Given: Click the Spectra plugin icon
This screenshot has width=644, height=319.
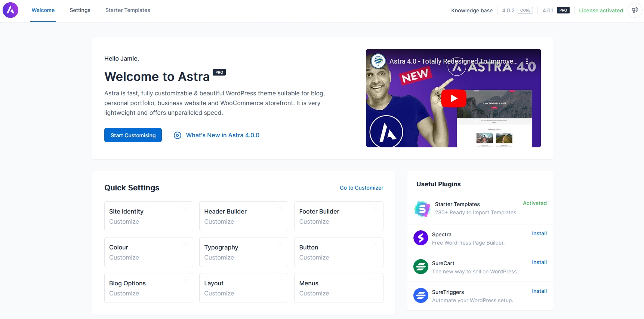Looking at the screenshot, I should 421,238.
